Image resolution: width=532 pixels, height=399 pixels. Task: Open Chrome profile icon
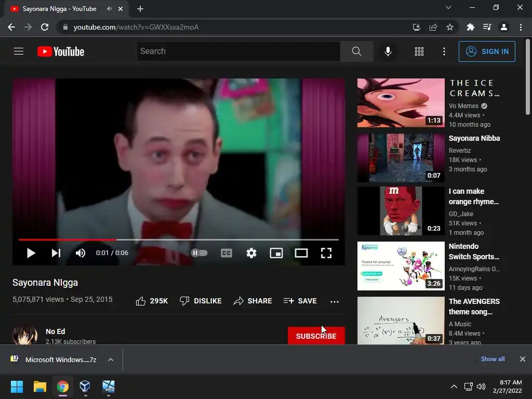tap(504, 27)
